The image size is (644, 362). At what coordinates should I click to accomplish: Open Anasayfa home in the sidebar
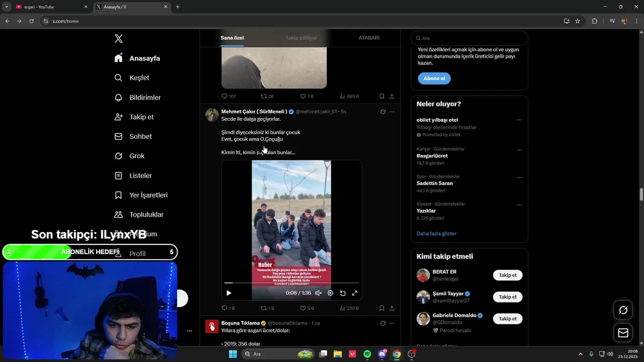137,58
